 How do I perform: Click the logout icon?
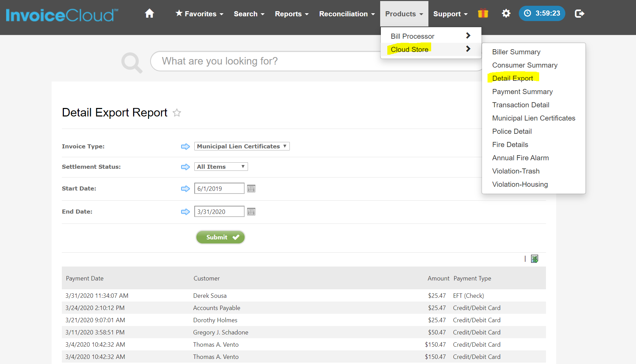click(x=579, y=14)
